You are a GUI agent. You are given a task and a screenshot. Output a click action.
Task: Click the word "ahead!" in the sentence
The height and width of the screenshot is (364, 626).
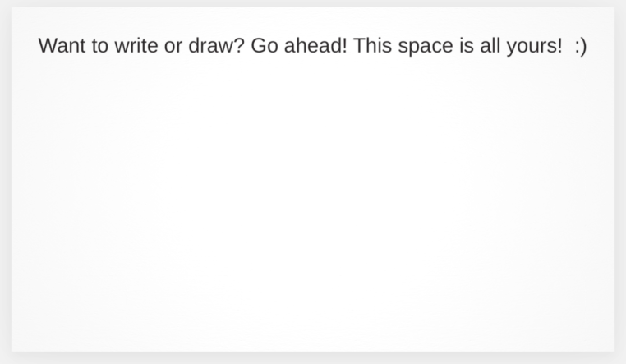click(315, 45)
